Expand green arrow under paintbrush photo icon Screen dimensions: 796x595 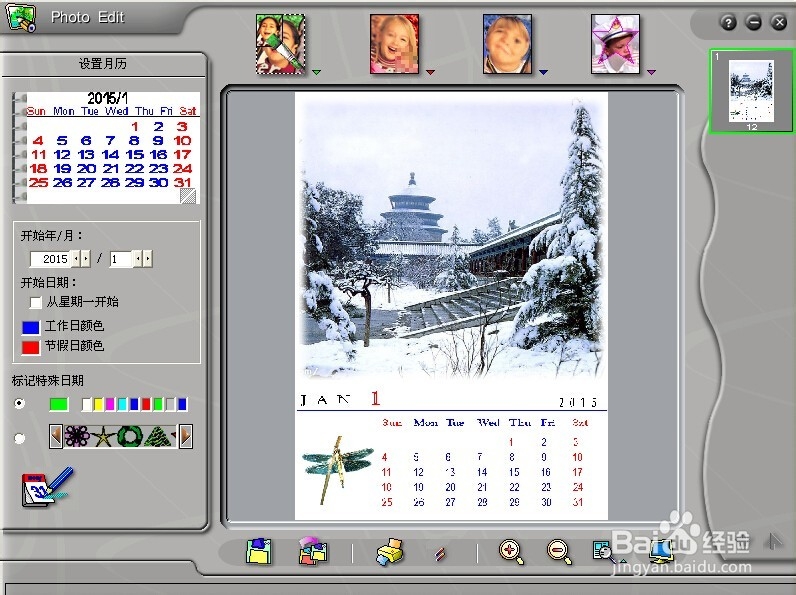[x=316, y=72]
